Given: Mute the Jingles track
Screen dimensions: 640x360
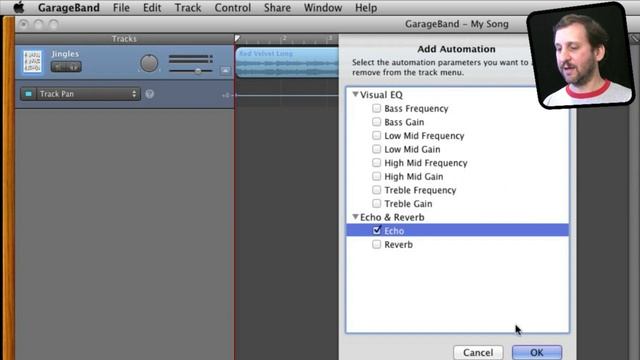Looking at the screenshot, I should click(x=58, y=67).
